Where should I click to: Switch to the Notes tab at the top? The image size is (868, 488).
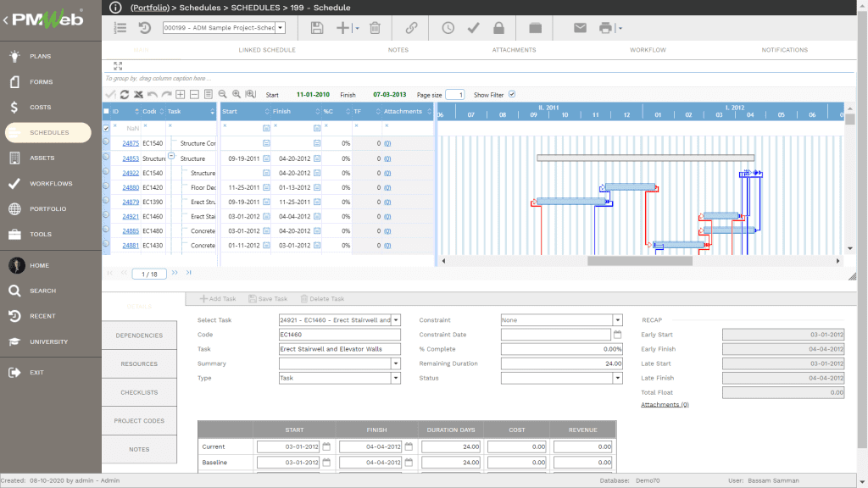coord(398,50)
